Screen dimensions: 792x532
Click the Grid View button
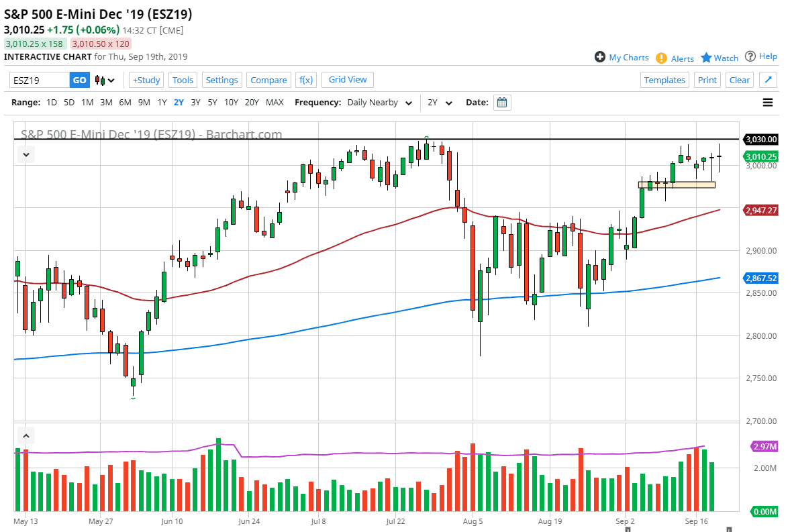coord(348,79)
